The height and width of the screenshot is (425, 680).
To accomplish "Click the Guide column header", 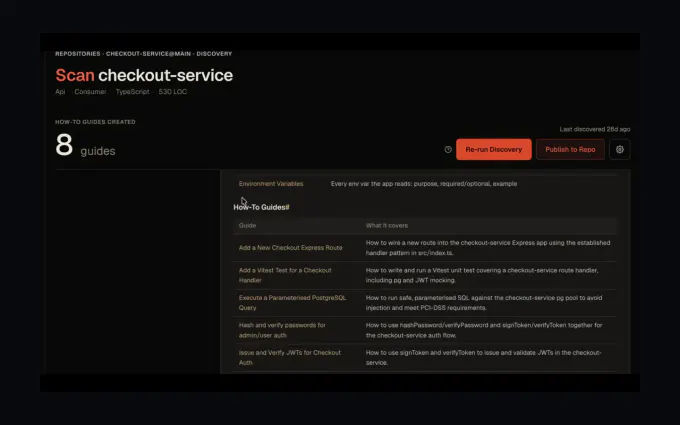I will (247, 226).
